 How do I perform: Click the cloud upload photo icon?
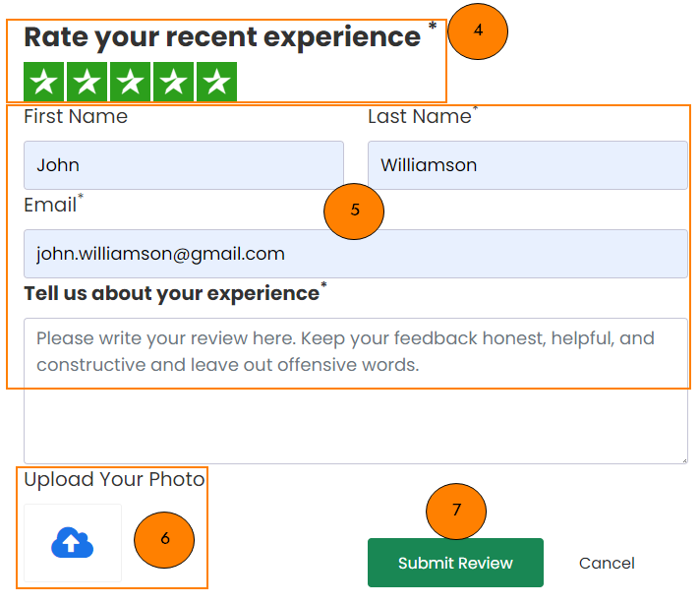point(72,543)
